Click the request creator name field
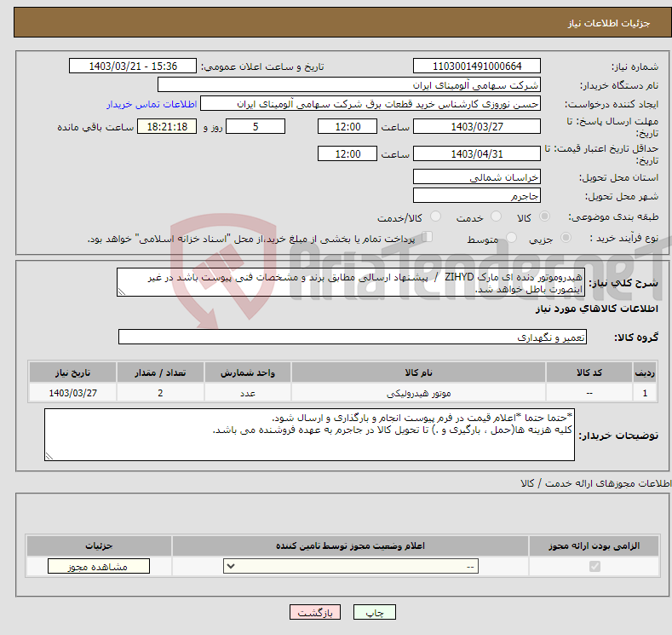Viewport: 672px width, 635px height. pos(370,104)
